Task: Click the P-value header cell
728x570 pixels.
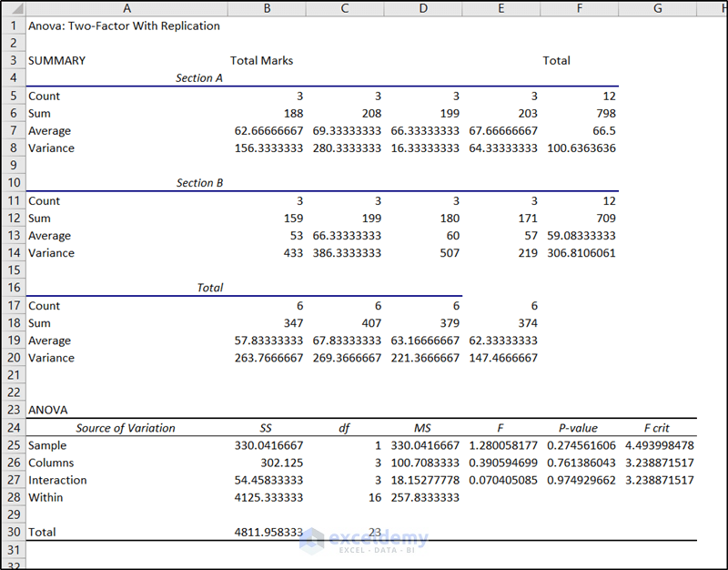Action: (578, 428)
